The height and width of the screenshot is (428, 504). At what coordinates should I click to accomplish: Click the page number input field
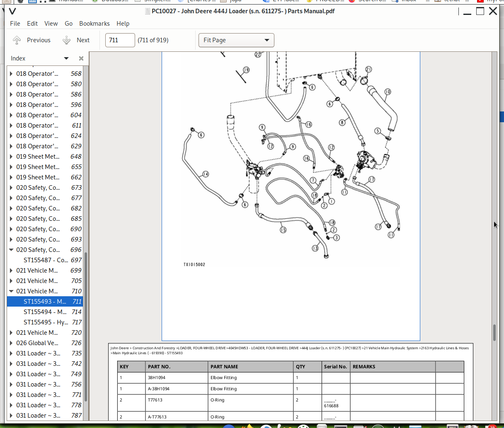[x=120, y=40]
